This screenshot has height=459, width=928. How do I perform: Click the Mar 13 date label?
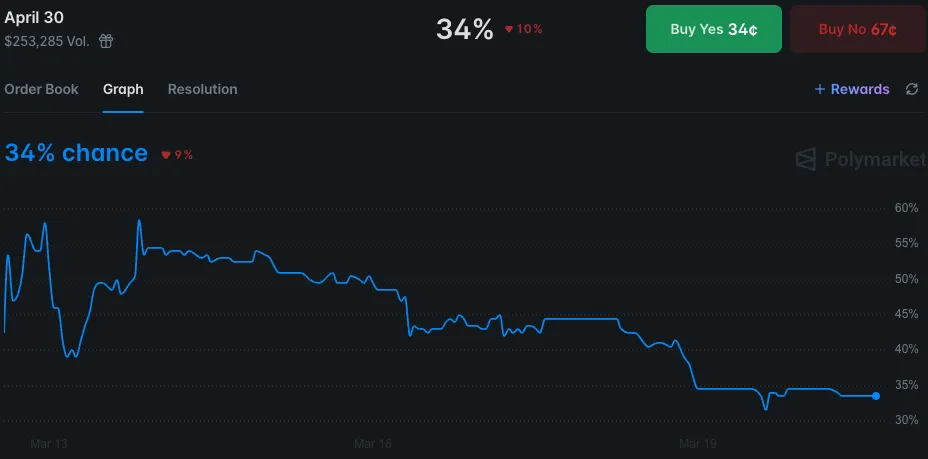tap(48, 442)
